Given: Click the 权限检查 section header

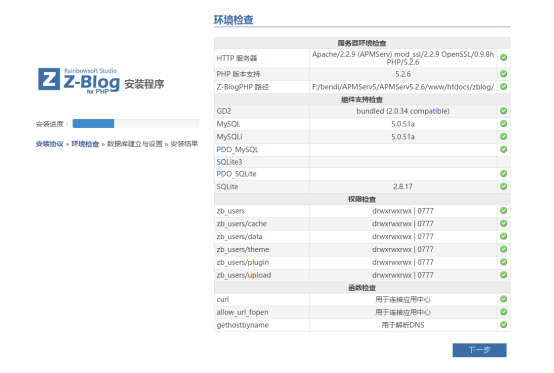Looking at the screenshot, I should (362, 199).
